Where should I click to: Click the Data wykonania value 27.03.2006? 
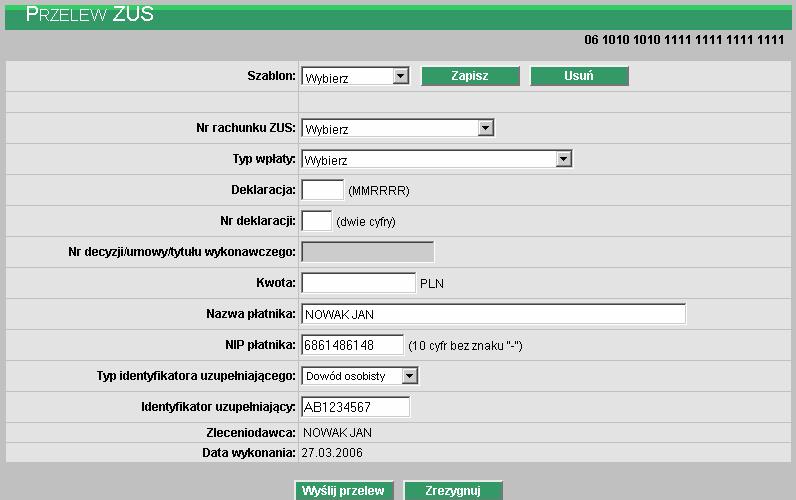tap(332, 453)
